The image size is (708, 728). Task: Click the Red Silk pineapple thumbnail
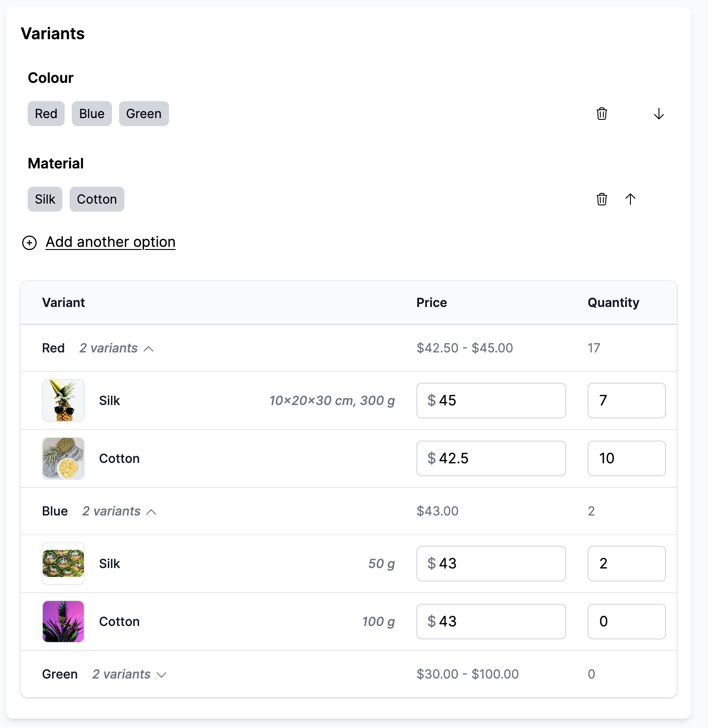tap(63, 400)
